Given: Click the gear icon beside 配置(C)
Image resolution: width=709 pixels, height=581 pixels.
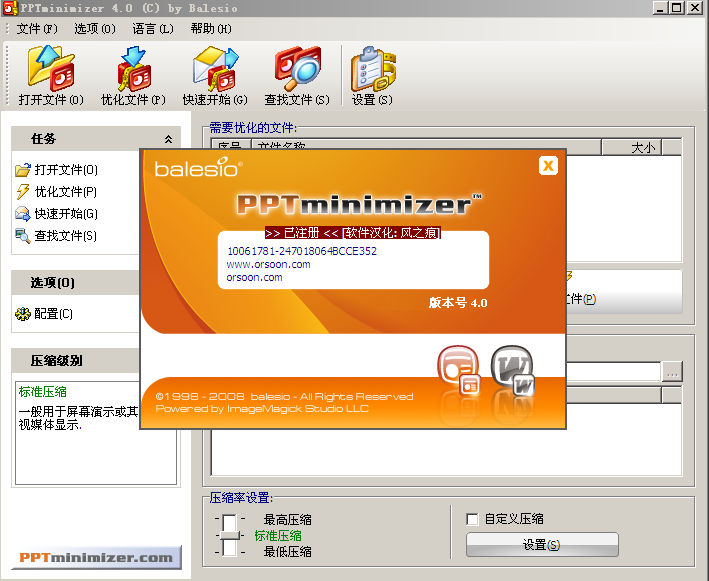Looking at the screenshot, I should click(x=23, y=314).
